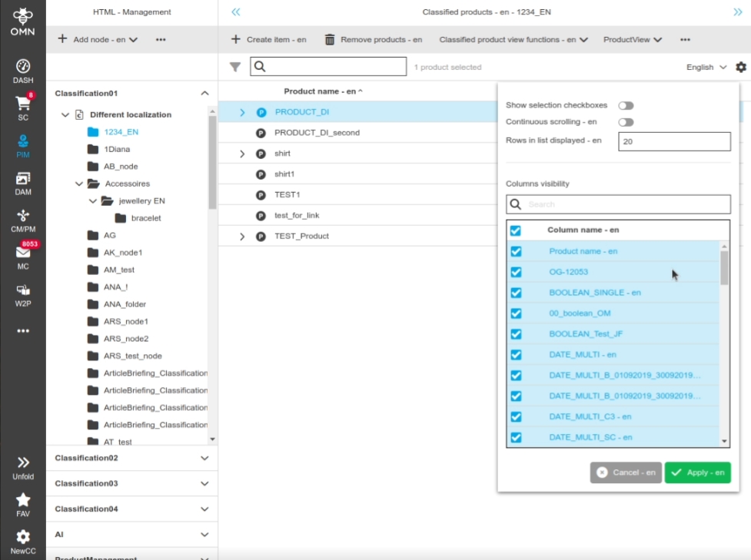
Task: Open the Add node - en menu
Action: click(x=98, y=39)
